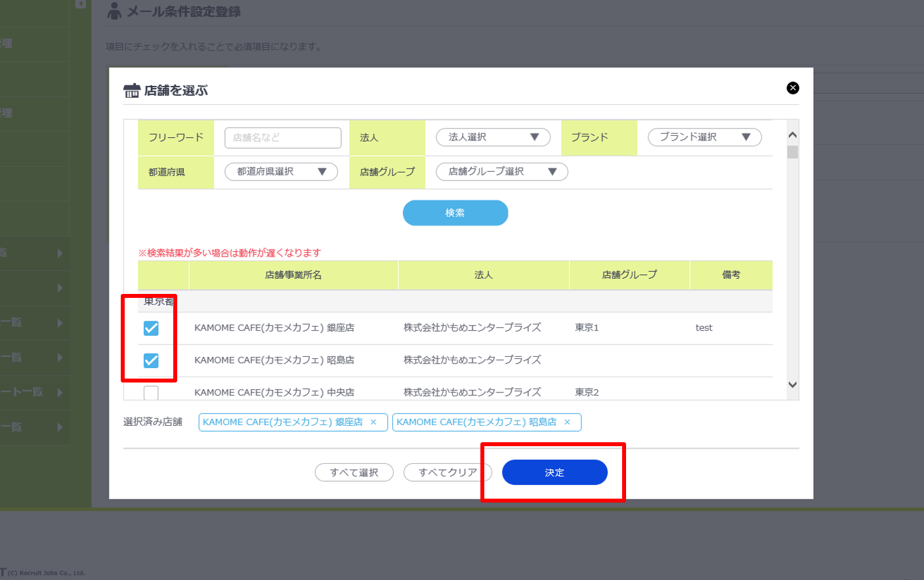
Task: Uncheck KAMOME CAFE 昭島店 checkbox
Action: (x=151, y=360)
